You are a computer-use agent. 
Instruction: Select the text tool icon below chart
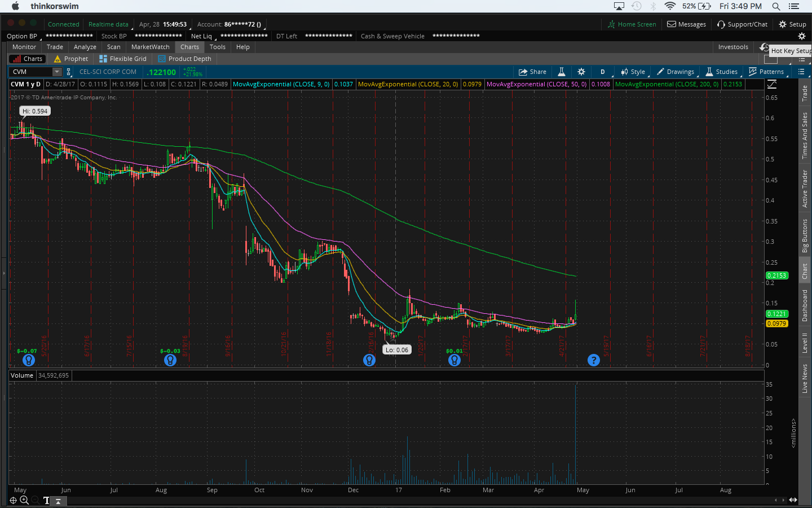[46, 500]
